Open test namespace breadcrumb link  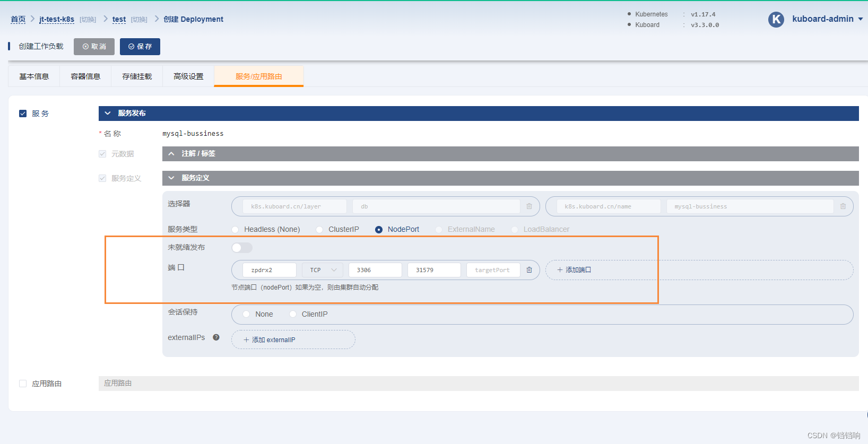pos(119,19)
